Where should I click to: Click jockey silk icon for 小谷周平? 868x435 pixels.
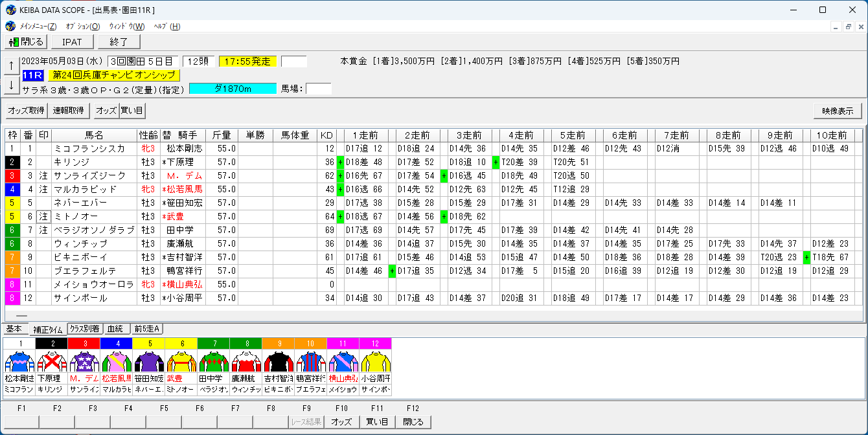[375, 361]
